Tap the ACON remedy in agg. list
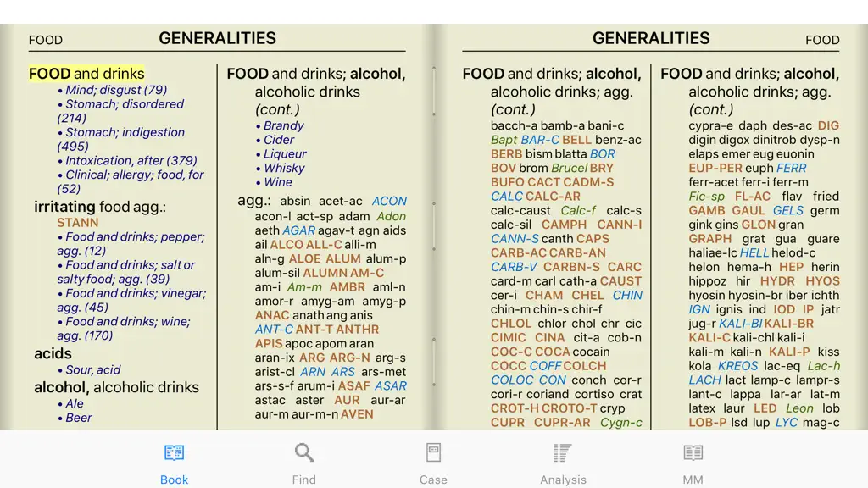The width and height of the screenshot is (868, 488). 389,201
